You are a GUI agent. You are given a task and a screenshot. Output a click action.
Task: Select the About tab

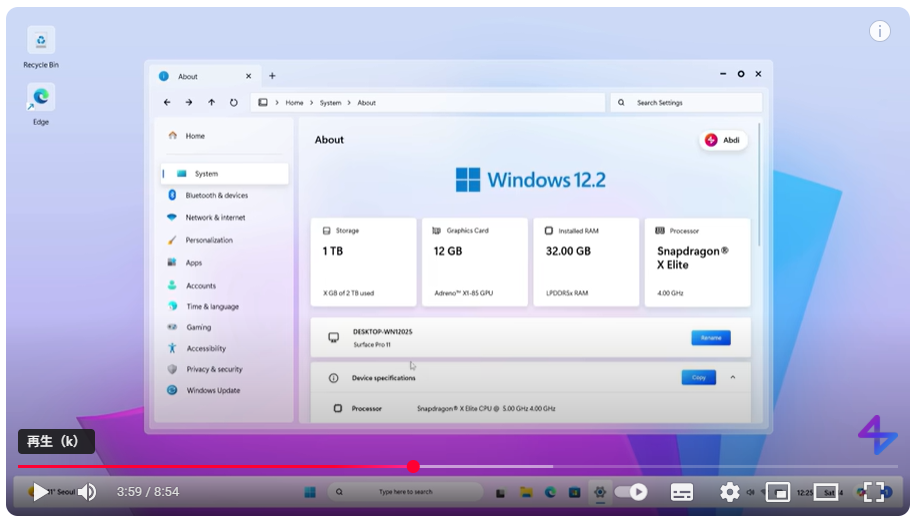[206, 76]
